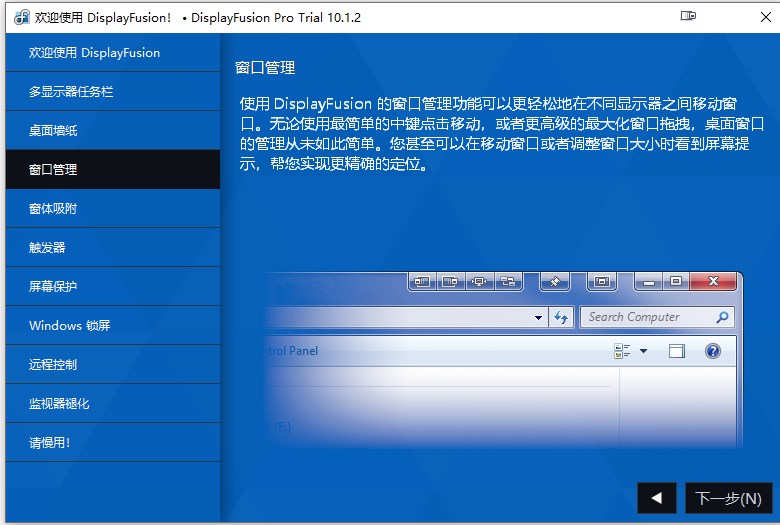
Task: Click the DisplayFusion app icon in title bar
Action: tap(22, 17)
